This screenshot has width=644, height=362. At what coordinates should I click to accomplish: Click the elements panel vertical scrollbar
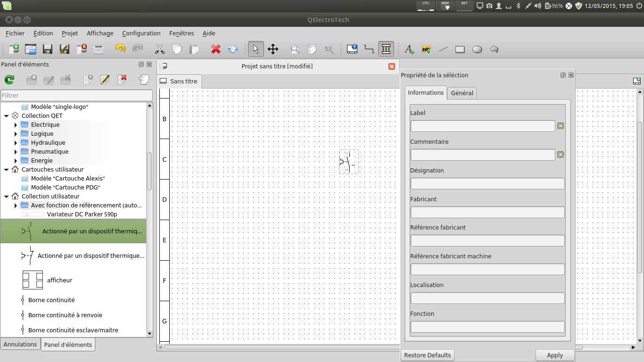(149, 171)
